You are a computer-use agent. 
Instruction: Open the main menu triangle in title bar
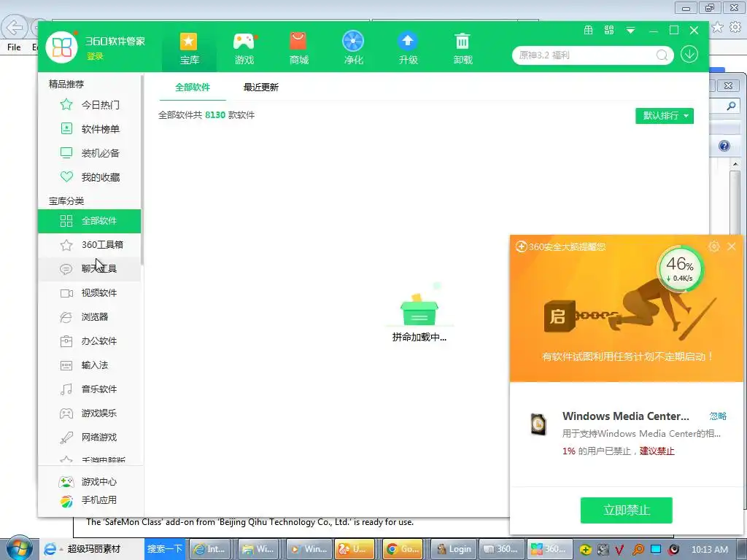(630, 31)
